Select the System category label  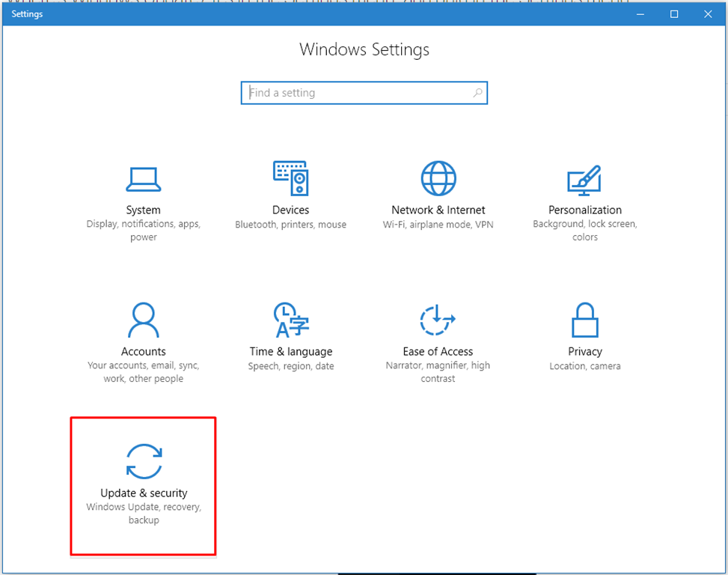pos(144,210)
